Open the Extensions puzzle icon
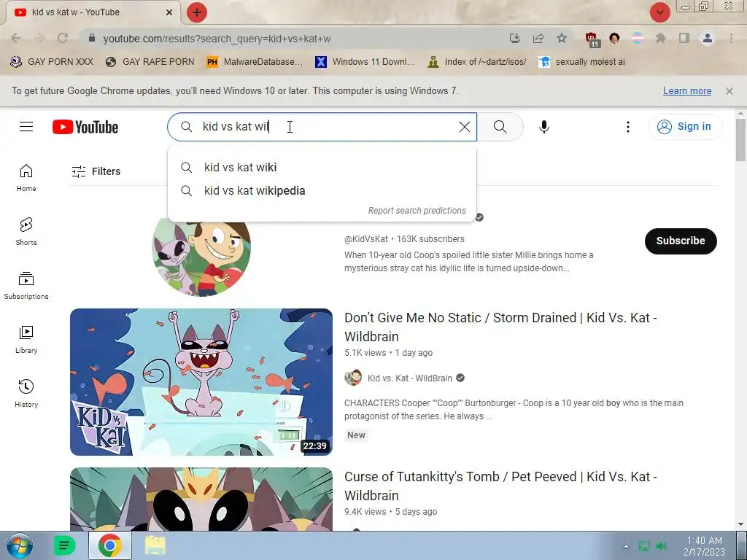747x560 pixels. [660, 38]
